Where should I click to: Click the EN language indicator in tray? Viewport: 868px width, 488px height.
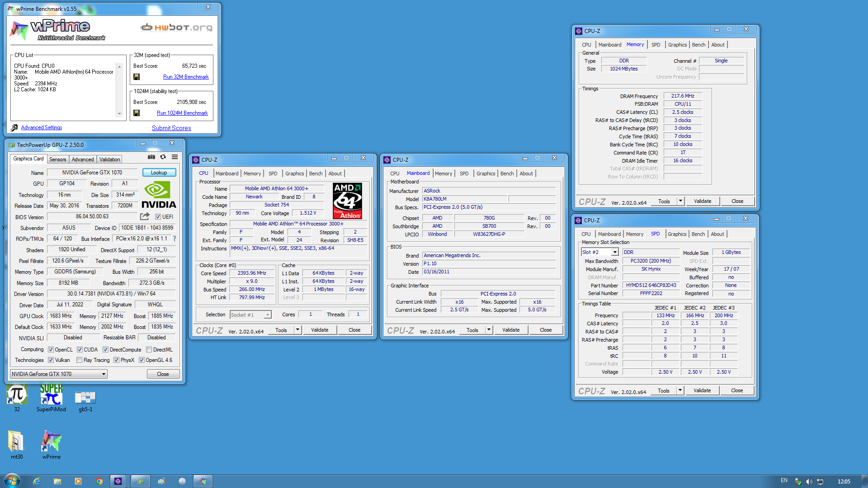click(x=784, y=481)
